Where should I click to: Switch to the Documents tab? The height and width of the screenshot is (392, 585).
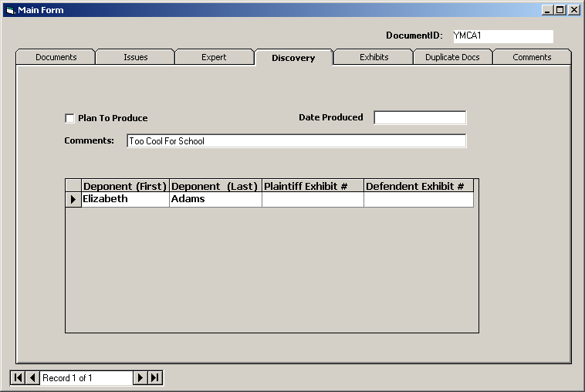click(56, 57)
